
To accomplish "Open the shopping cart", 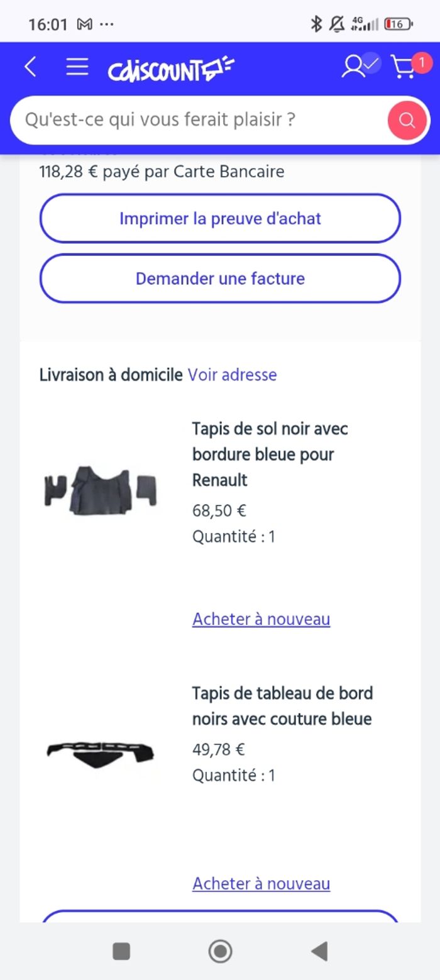I will (x=405, y=66).
